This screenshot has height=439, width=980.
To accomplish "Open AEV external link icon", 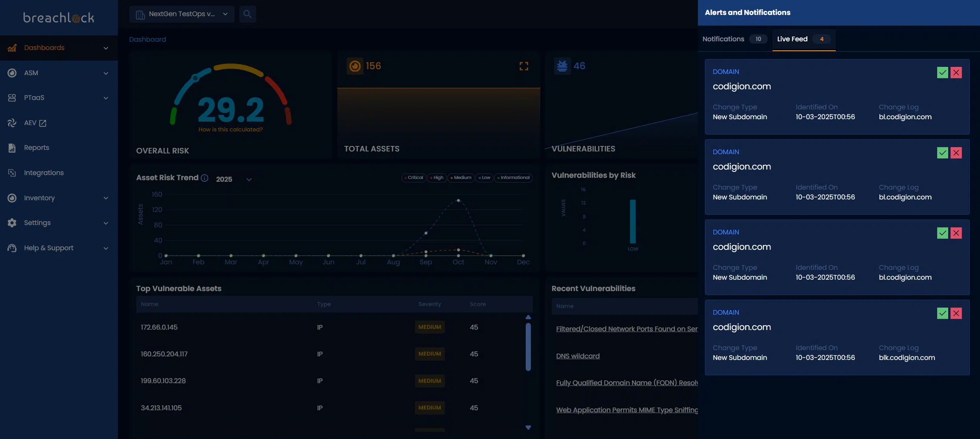I will 43,123.
